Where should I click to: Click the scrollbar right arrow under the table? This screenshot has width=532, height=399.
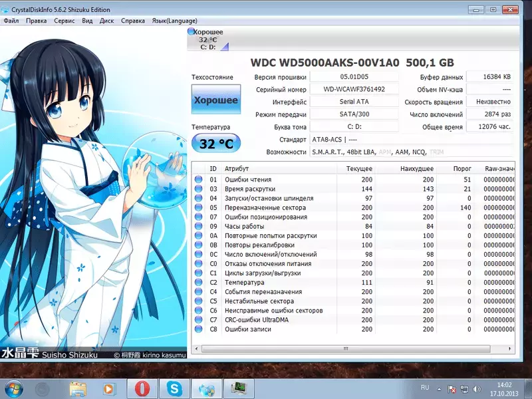click(x=509, y=348)
